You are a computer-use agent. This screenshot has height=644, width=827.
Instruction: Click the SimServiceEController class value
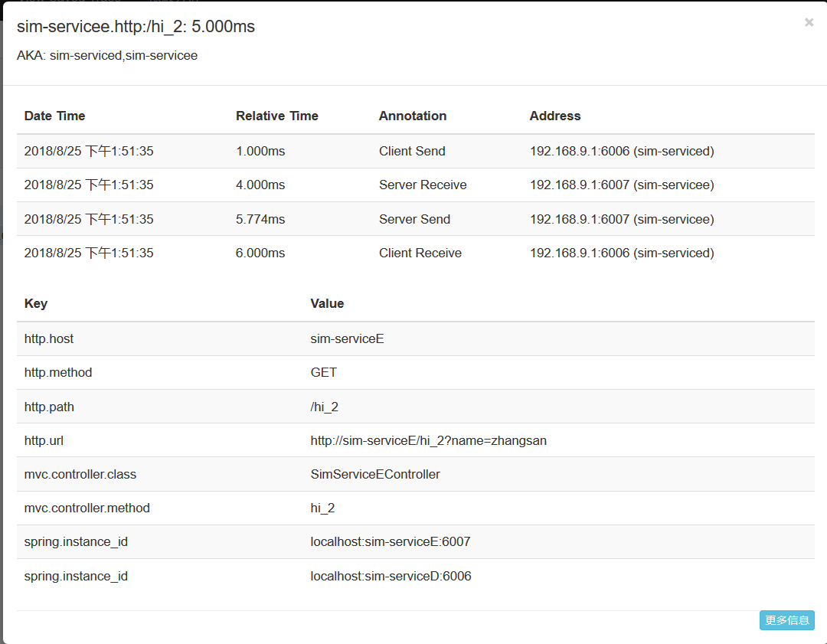coord(375,475)
